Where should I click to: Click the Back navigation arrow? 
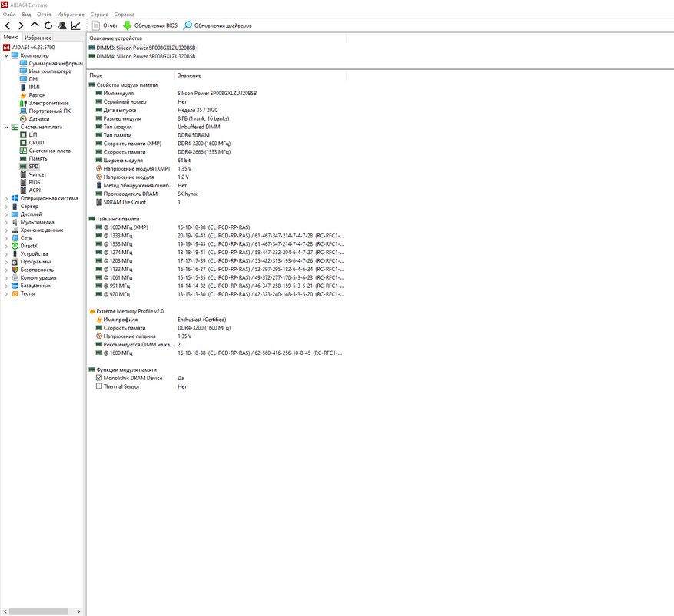(8, 25)
